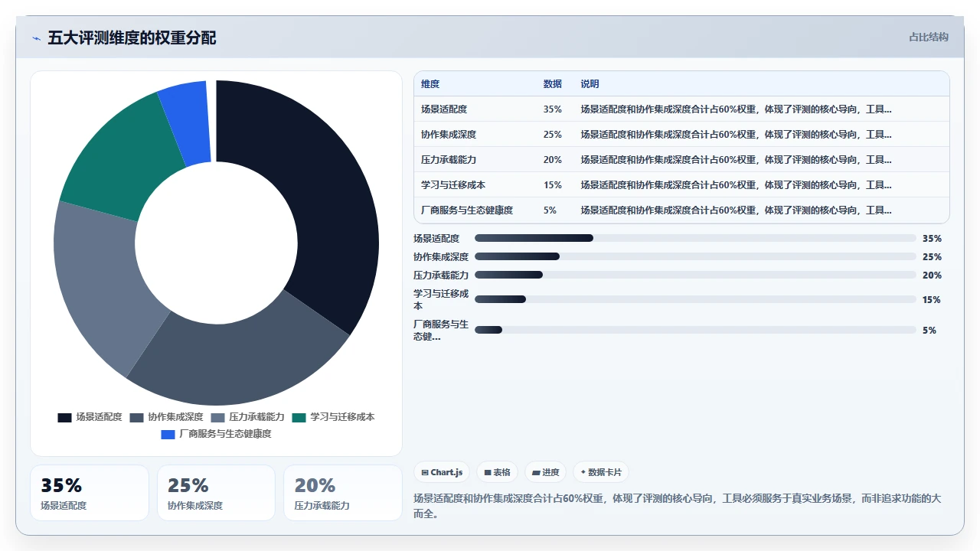The image size is (980, 551).
Task: Click the Chart.js tag chip
Action: click(442, 472)
